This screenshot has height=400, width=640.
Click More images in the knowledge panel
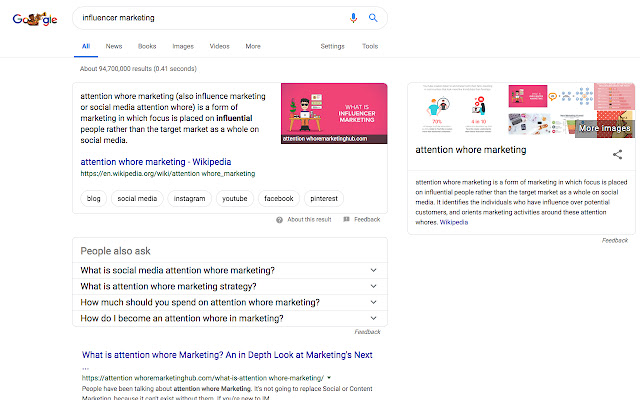click(604, 129)
